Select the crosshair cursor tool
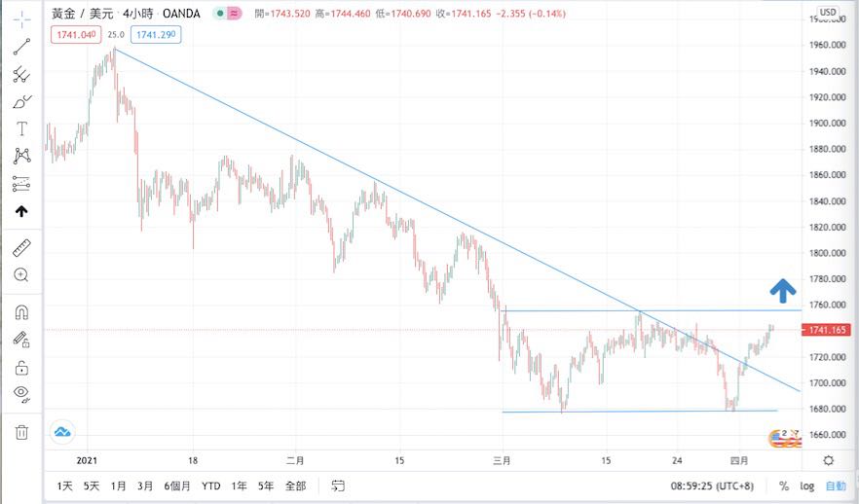The height and width of the screenshot is (504, 859). tap(21, 19)
